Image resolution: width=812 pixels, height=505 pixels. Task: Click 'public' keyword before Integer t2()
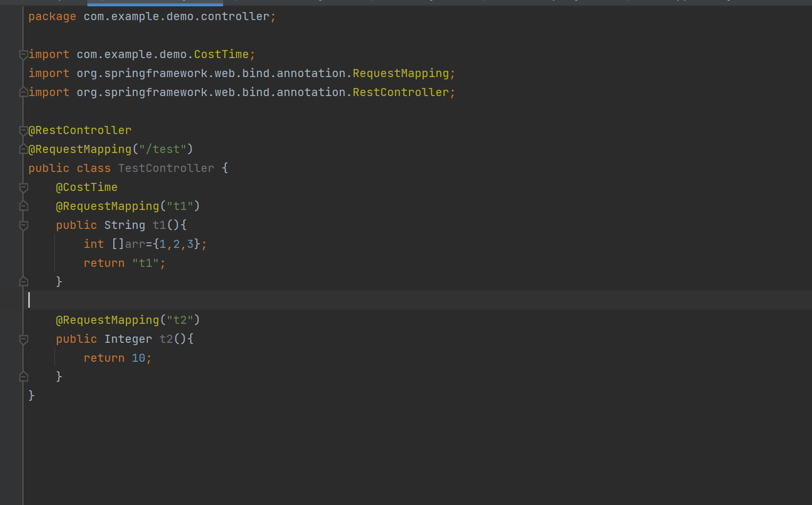(76, 339)
